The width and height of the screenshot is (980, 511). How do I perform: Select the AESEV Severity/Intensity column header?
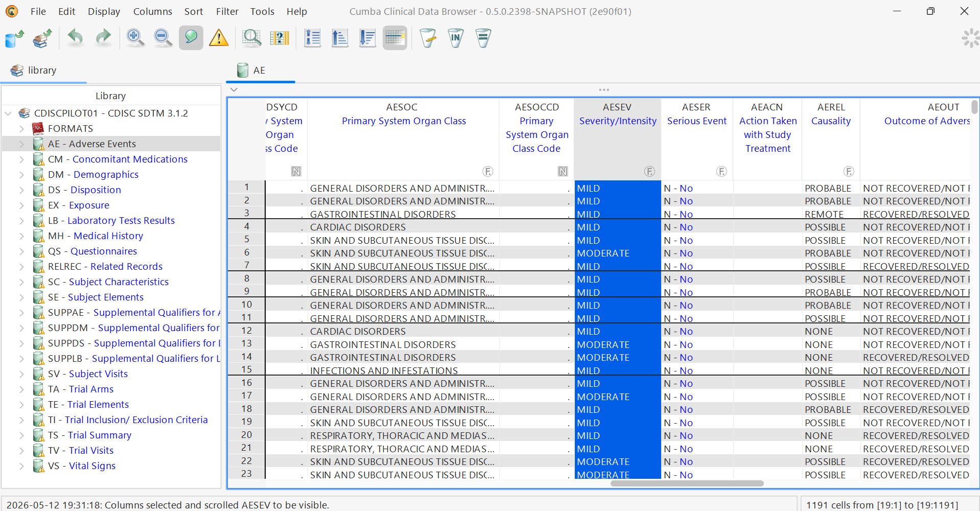[x=617, y=138]
